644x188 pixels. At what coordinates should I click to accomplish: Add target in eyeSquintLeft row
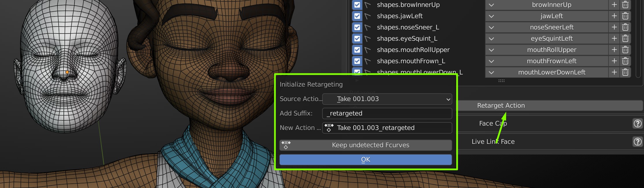[x=614, y=38]
